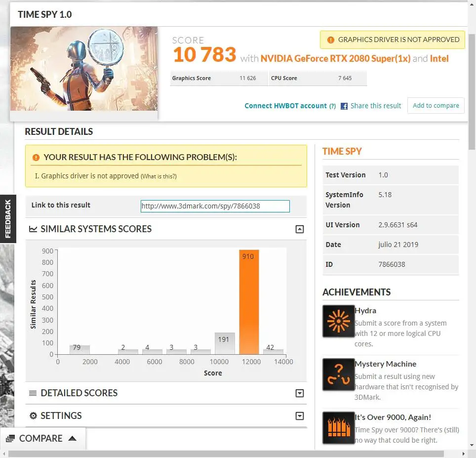
Task: Open the What is this? link
Action: (159, 176)
